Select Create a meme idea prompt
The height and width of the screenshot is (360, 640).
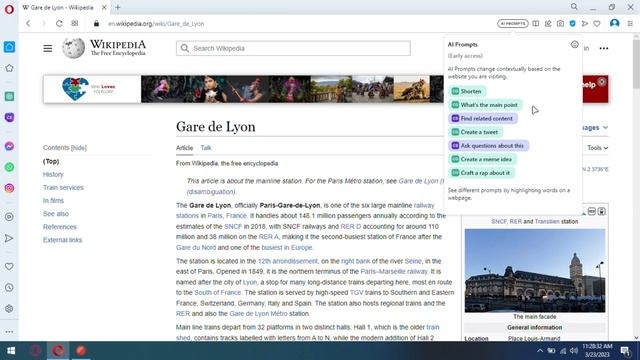pos(482,159)
